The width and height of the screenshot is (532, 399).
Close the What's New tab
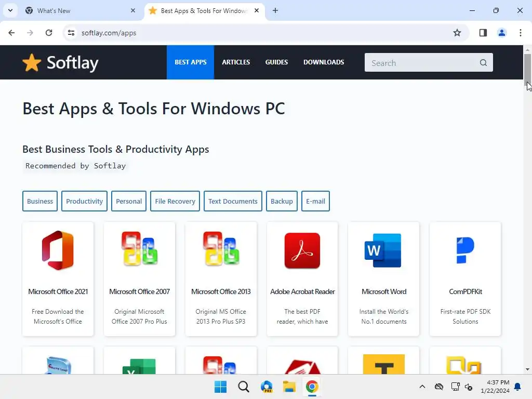coord(132,10)
